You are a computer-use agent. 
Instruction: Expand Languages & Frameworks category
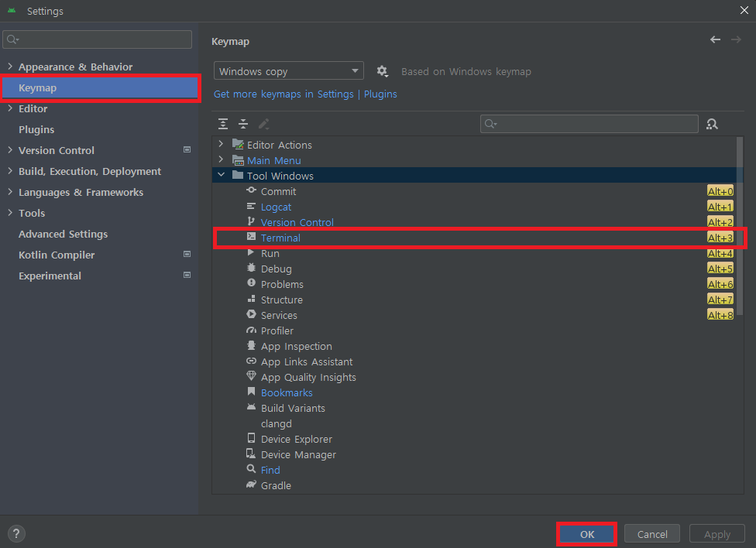(10, 192)
